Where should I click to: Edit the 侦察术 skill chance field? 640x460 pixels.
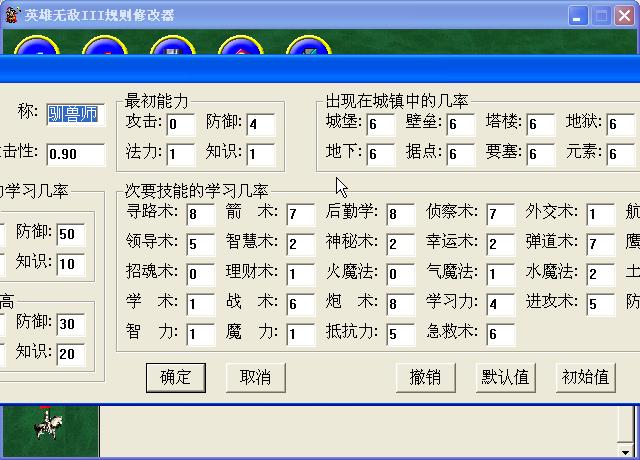pyautogui.click(x=501, y=214)
